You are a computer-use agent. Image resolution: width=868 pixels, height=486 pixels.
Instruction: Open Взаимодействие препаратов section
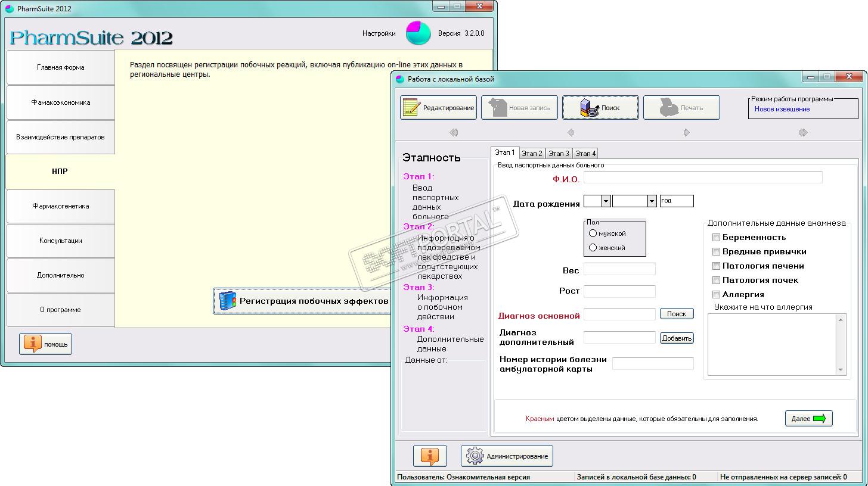[61, 137]
